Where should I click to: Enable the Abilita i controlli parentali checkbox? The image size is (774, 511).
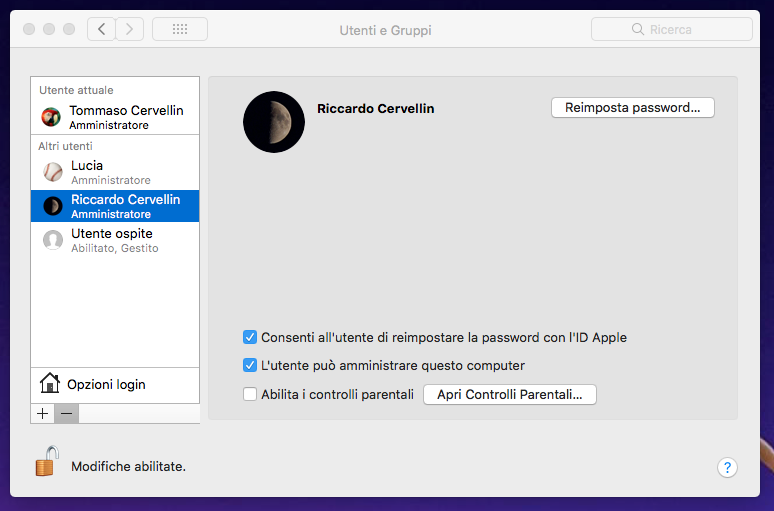[250, 394]
